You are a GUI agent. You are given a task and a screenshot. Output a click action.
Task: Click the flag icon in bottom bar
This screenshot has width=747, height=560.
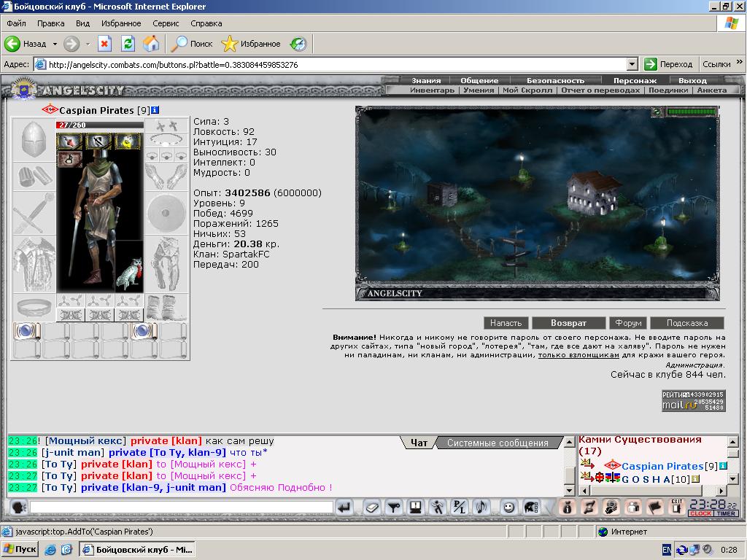click(655, 507)
